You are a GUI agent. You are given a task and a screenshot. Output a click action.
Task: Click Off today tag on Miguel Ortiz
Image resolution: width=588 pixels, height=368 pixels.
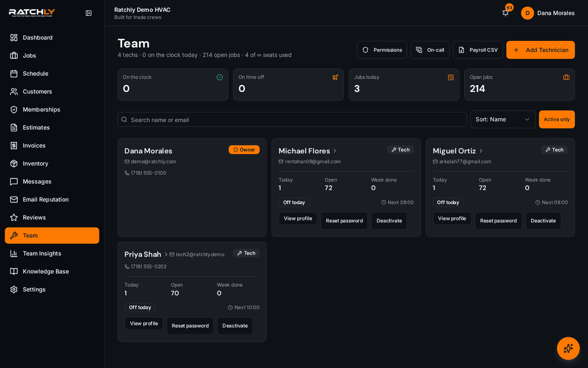448,202
